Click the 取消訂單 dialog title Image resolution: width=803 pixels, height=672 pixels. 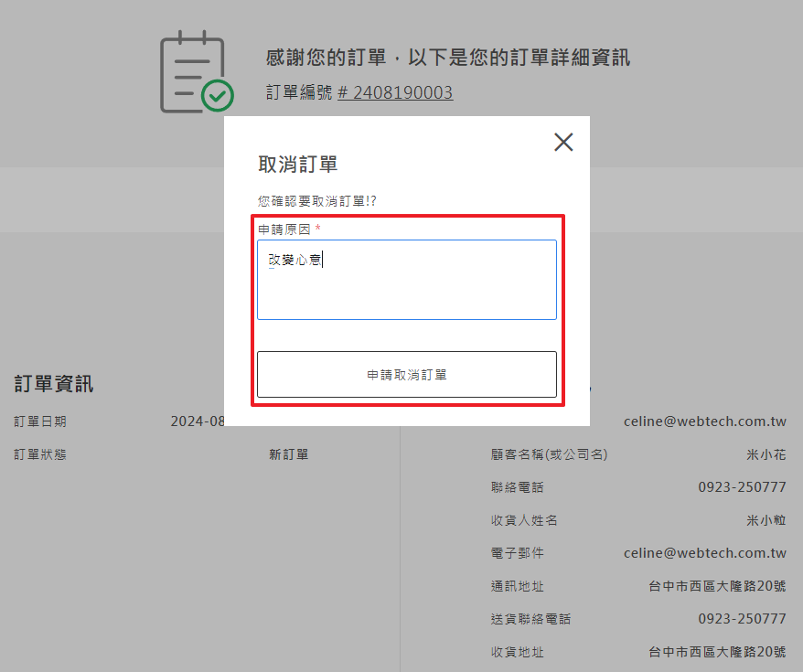click(x=298, y=165)
